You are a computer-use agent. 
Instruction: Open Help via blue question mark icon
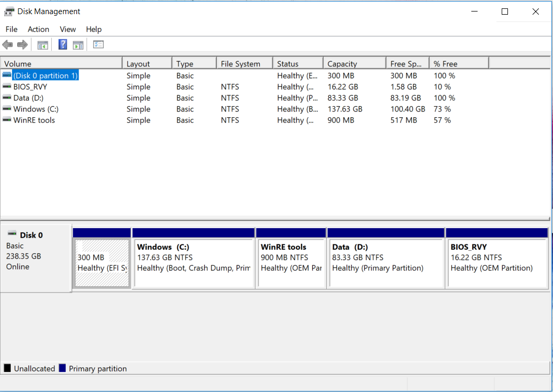click(x=63, y=45)
